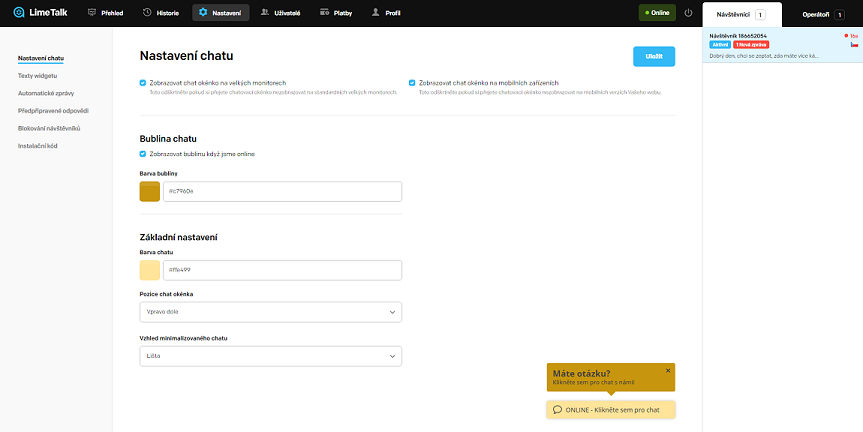Toggle chat window on mobile devices checkbox
This screenshot has height=432, width=863.
[411, 82]
